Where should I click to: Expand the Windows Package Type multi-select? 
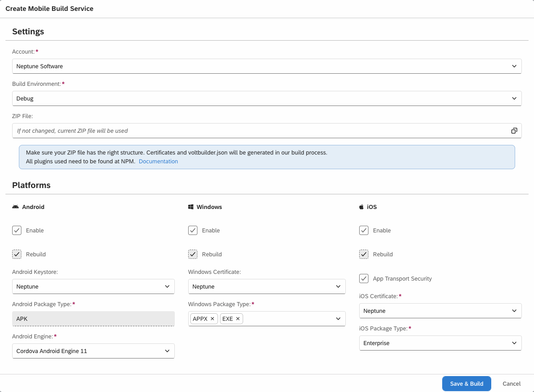coord(338,319)
